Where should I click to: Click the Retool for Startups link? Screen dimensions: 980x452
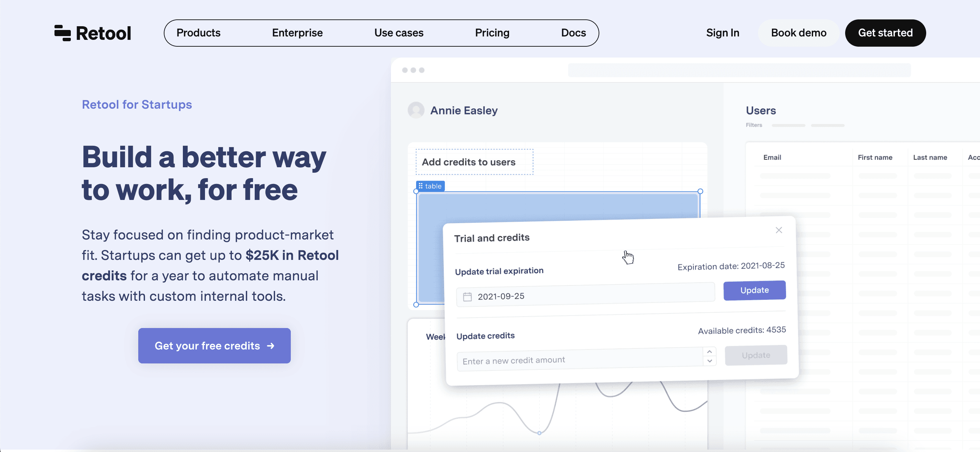pos(137,105)
